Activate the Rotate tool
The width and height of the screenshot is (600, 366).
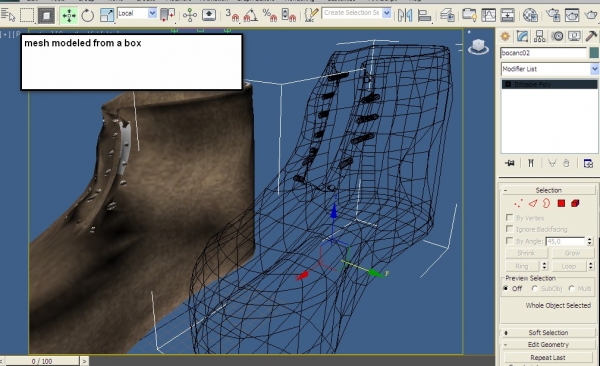coord(88,16)
